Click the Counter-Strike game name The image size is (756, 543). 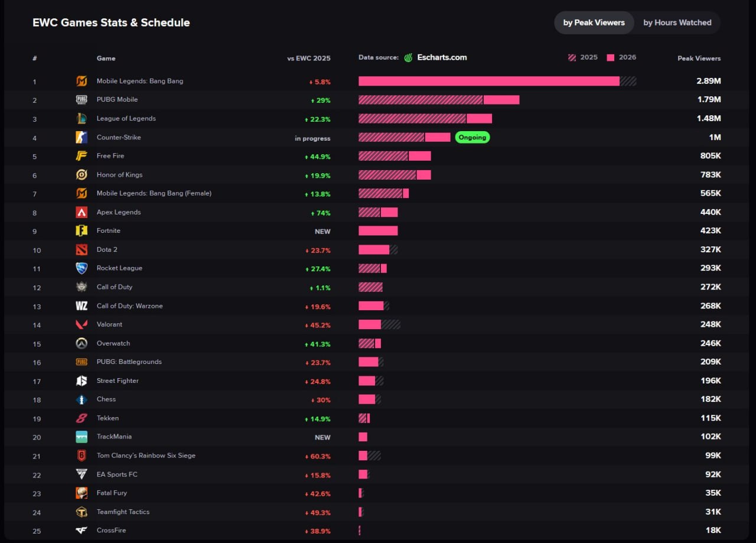click(119, 137)
